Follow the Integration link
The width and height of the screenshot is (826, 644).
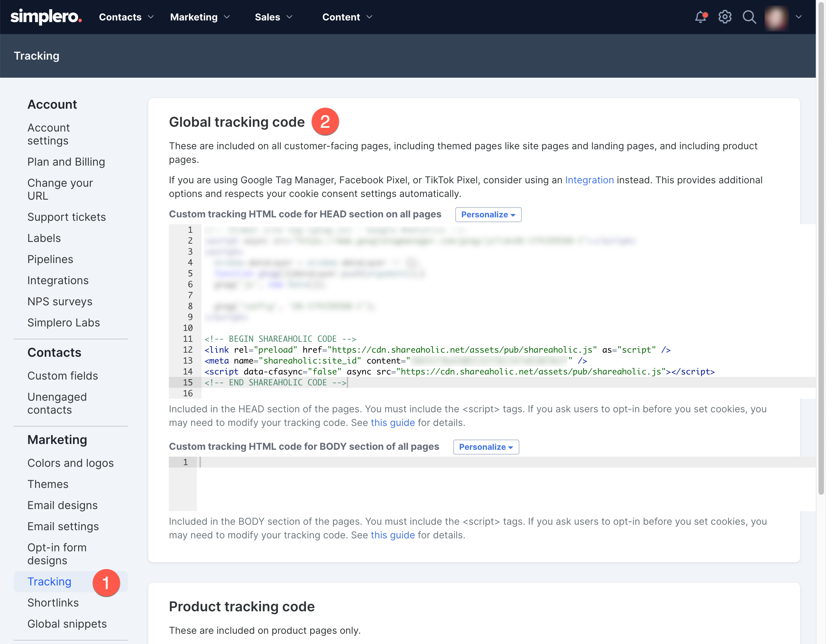(x=589, y=180)
